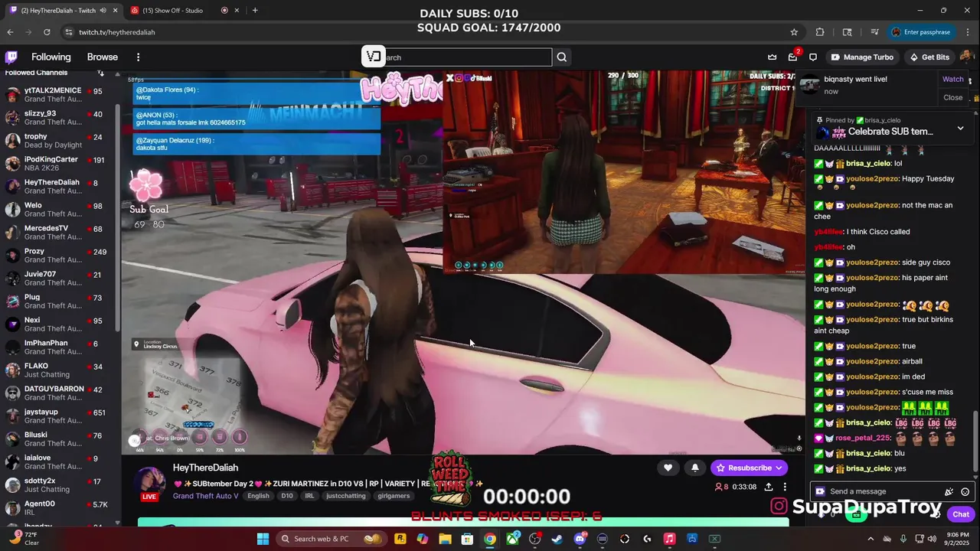This screenshot has width=980, height=551.
Task: Open the Prime Loot crown icon
Action: (x=772, y=57)
